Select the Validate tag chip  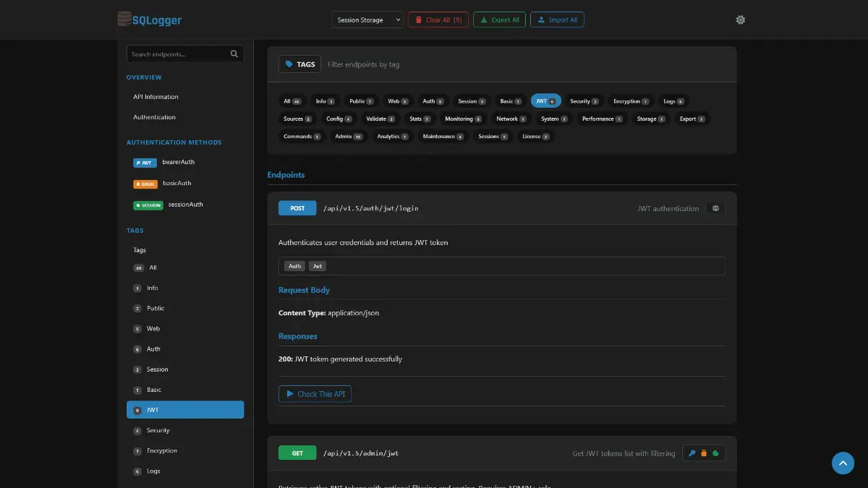coord(380,119)
